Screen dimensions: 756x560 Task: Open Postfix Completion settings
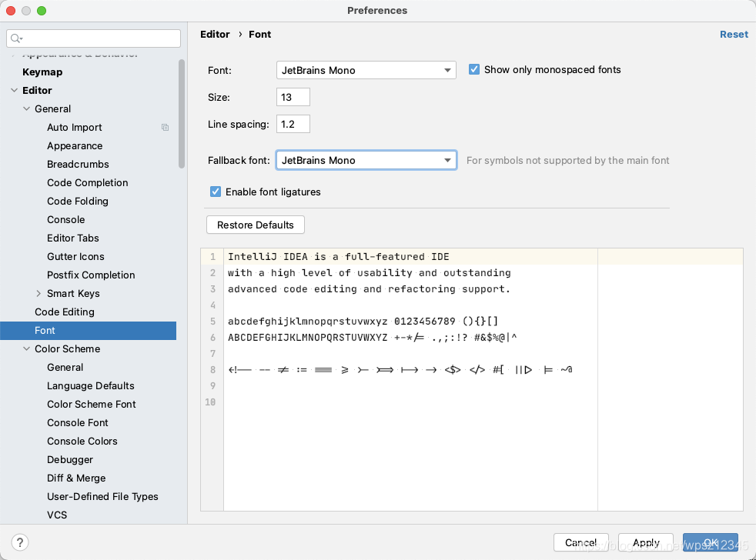pyautogui.click(x=91, y=275)
